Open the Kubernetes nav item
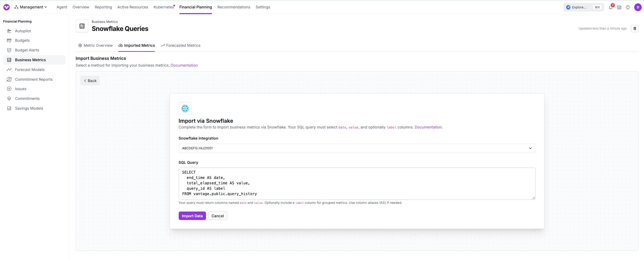Screen dimensions: 644x260 [x=164, y=7]
